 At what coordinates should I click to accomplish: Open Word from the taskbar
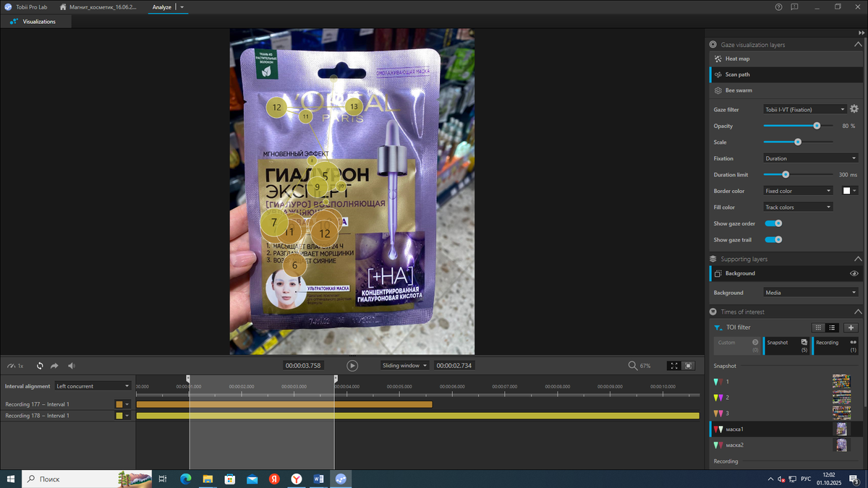pos(318,479)
